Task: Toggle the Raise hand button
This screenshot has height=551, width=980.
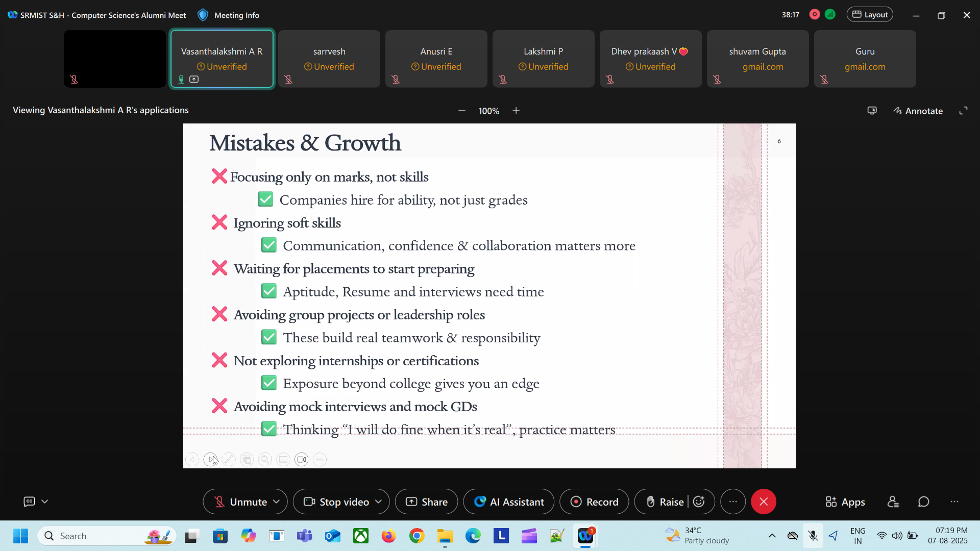Action: click(x=665, y=502)
